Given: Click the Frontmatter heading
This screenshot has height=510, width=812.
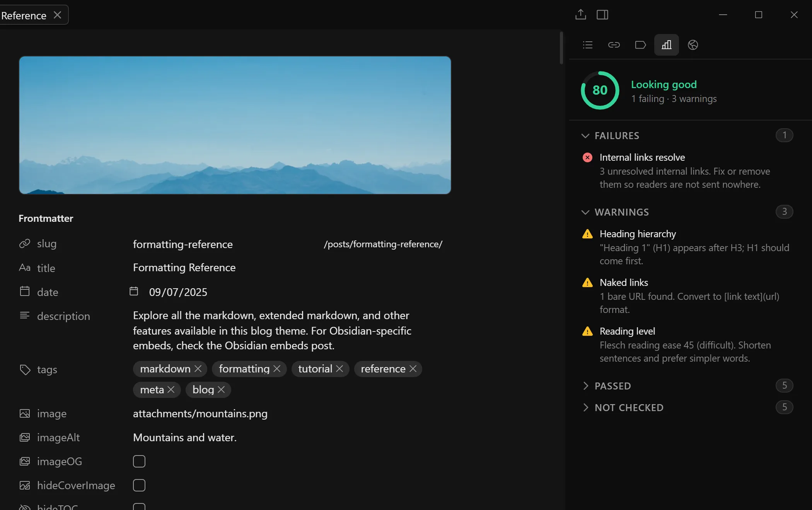Looking at the screenshot, I should click(x=46, y=219).
